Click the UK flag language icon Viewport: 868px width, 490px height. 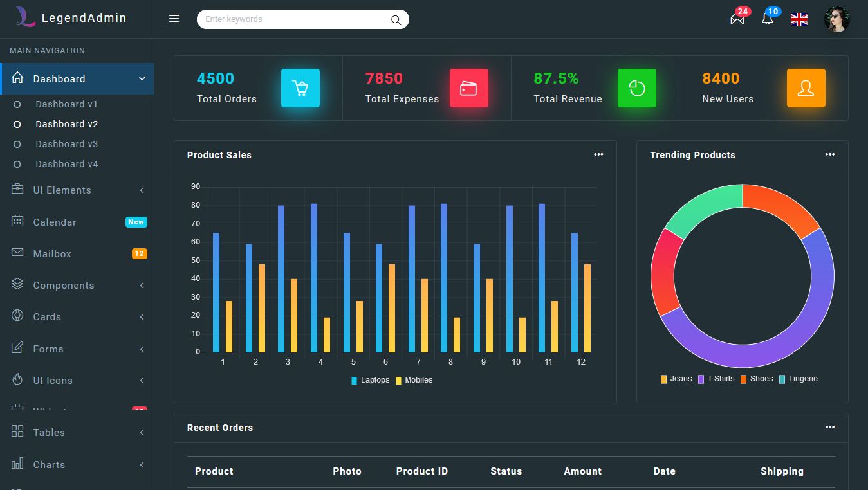799,19
